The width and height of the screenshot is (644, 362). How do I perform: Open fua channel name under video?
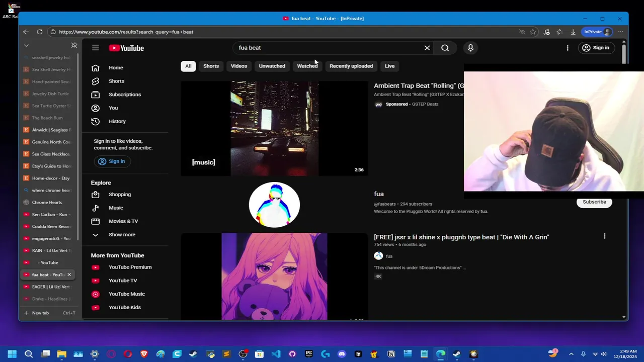point(389,256)
